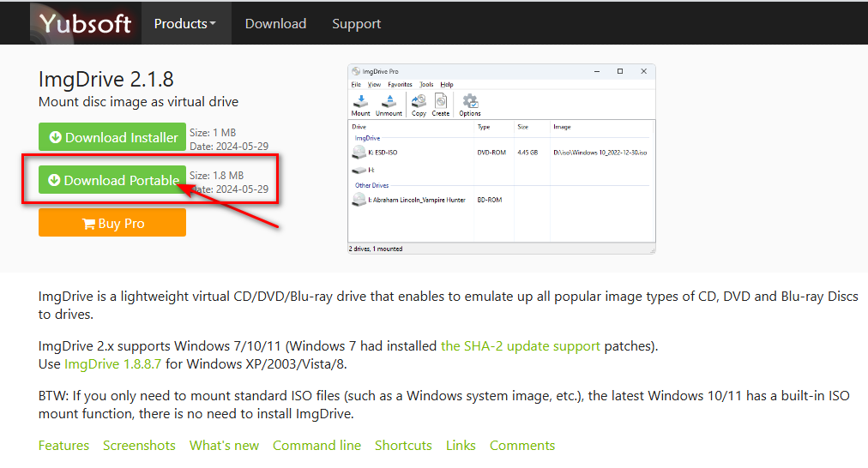Open the SHA-2 update support link
Image resolution: width=868 pixels, height=468 pixels.
pos(521,345)
